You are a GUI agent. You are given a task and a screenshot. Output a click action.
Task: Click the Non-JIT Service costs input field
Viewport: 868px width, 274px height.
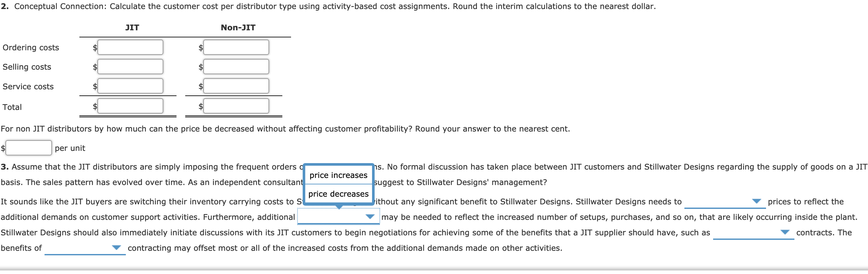(x=236, y=86)
